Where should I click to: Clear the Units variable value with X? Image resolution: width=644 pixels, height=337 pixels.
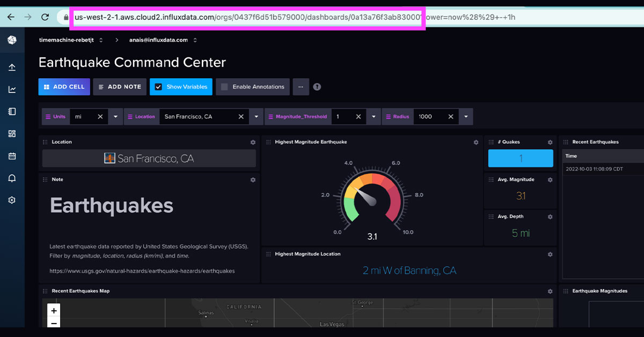(100, 116)
